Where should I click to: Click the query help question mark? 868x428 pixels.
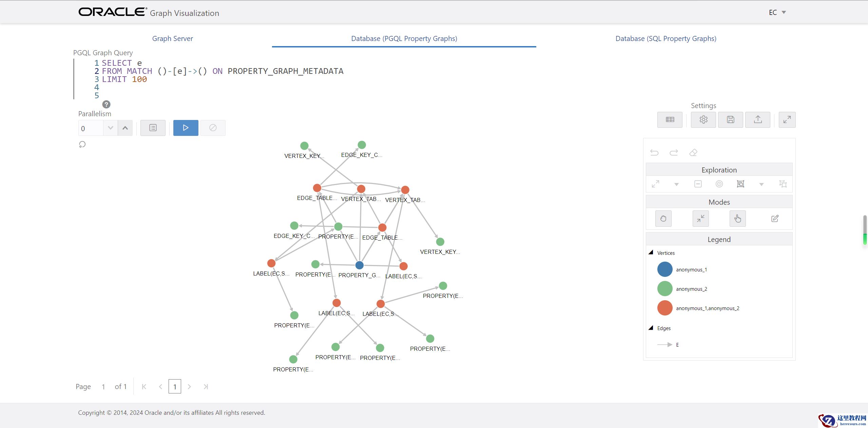coord(106,104)
